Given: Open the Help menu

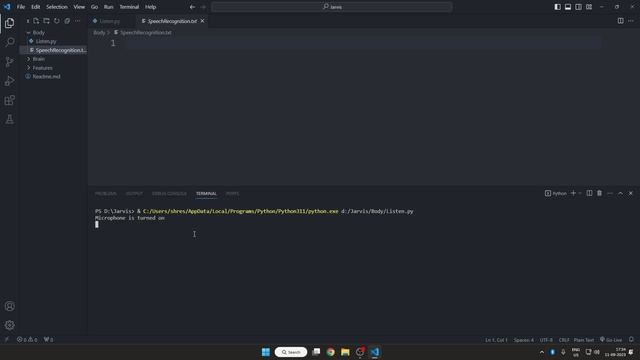Looking at the screenshot, I should tap(151, 7).
